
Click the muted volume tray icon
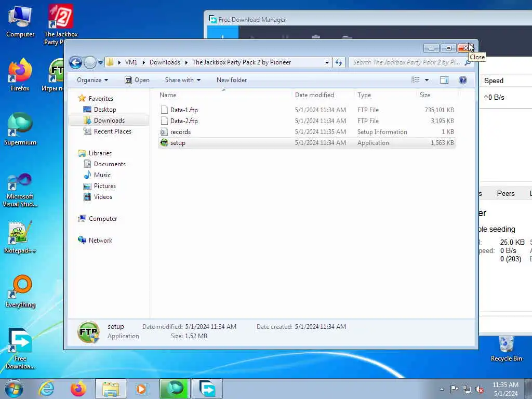[x=480, y=390]
